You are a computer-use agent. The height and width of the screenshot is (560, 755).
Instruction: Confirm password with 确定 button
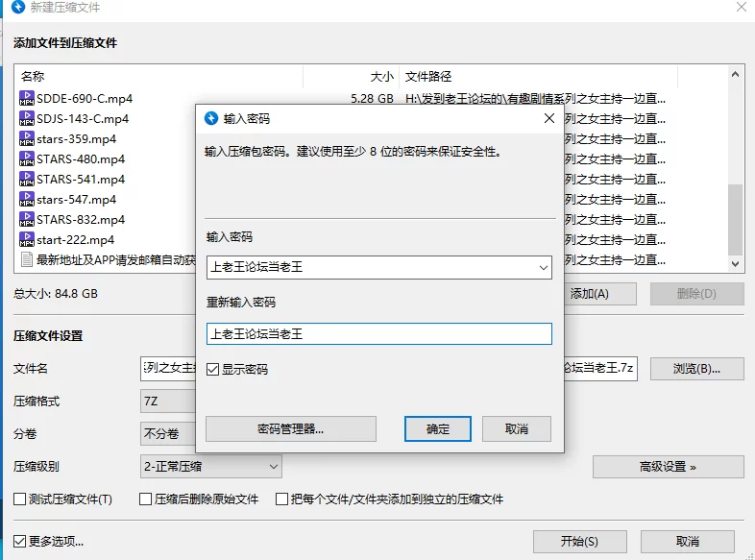click(438, 429)
